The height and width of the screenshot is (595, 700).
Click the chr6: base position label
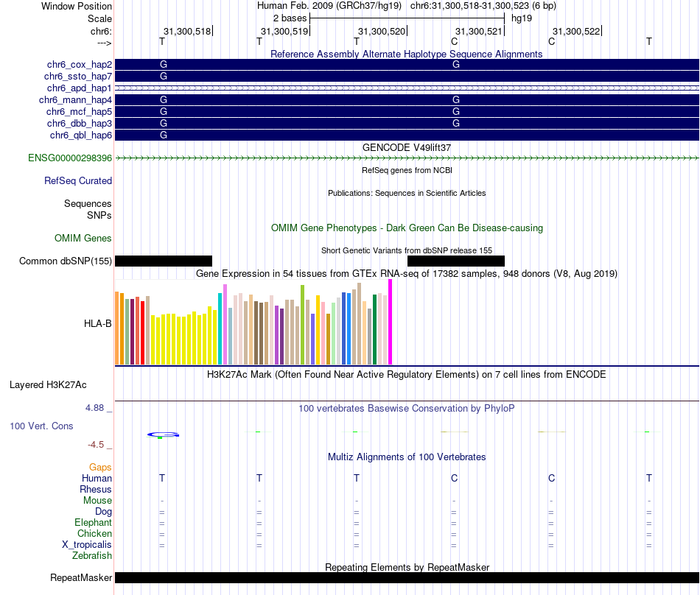tap(101, 31)
